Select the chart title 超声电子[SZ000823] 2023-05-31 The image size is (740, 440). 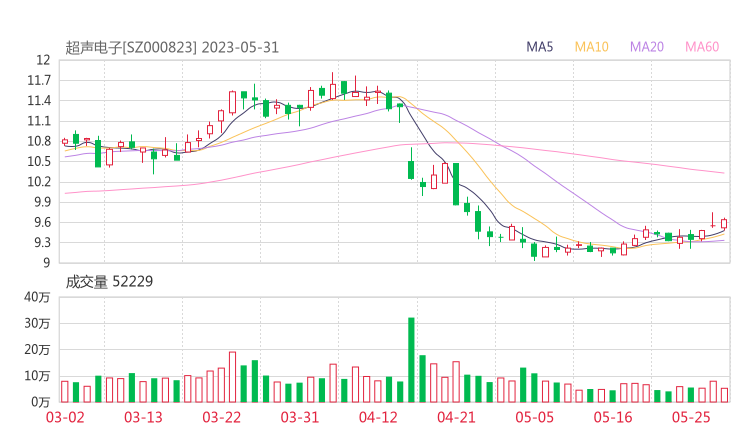172,48
